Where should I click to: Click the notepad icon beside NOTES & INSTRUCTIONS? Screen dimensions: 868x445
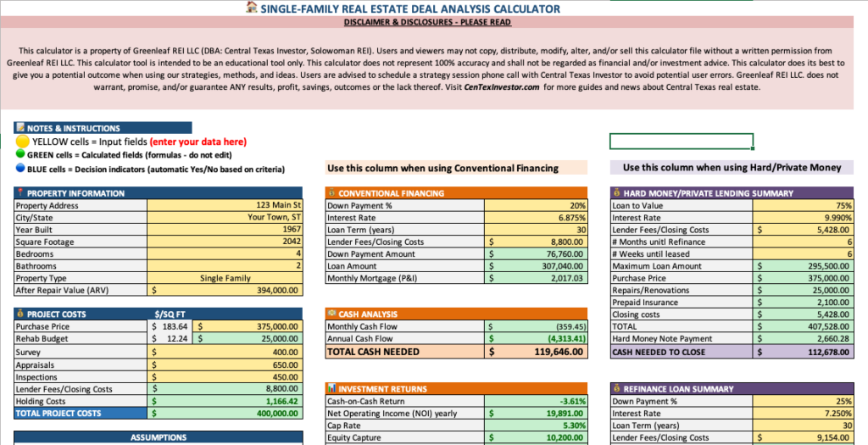click(x=20, y=128)
